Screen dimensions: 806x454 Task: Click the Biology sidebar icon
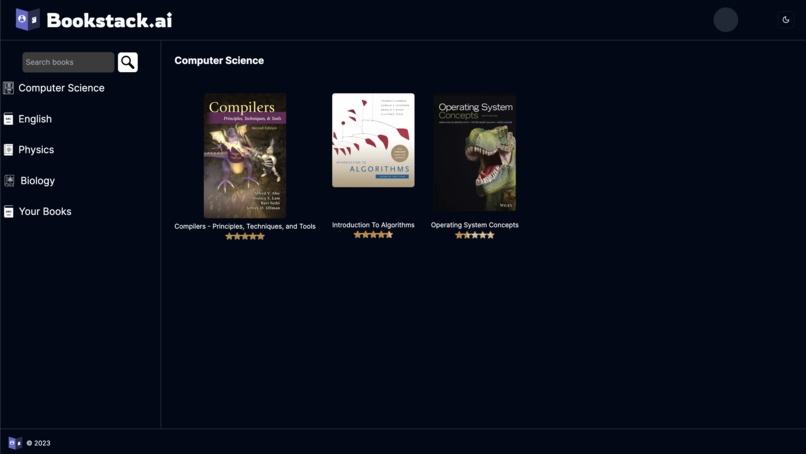[x=9, y=180]
